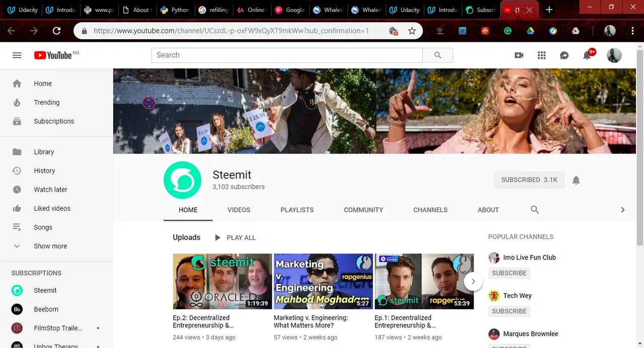
Task: Open Library in the sidebar
Action: click(56, 152)
